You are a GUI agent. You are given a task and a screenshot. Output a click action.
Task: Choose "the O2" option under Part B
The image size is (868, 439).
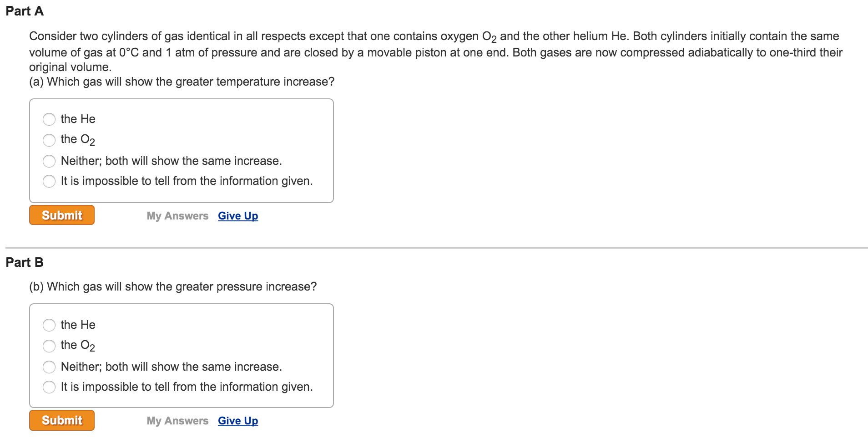point(49,346)
